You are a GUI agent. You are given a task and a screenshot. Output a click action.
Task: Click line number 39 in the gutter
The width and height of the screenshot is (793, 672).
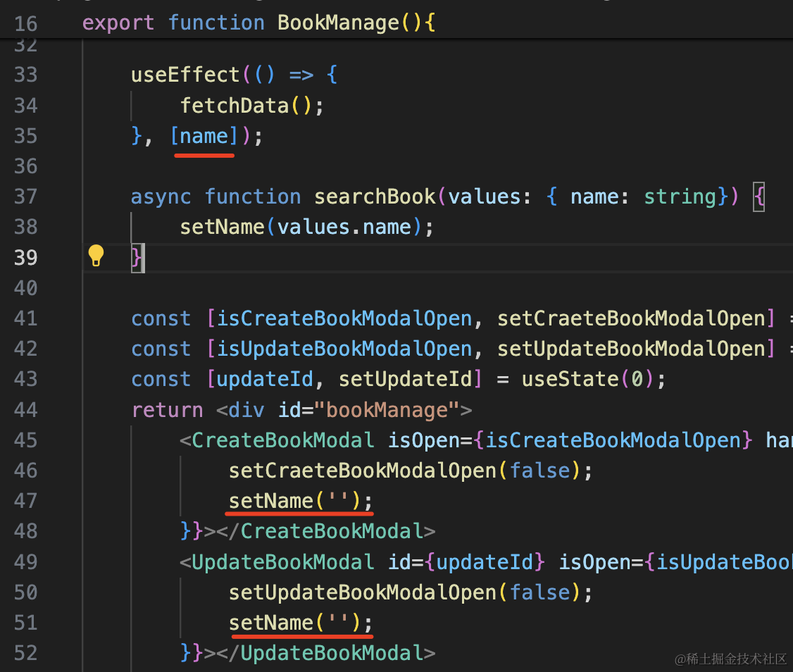26,257
